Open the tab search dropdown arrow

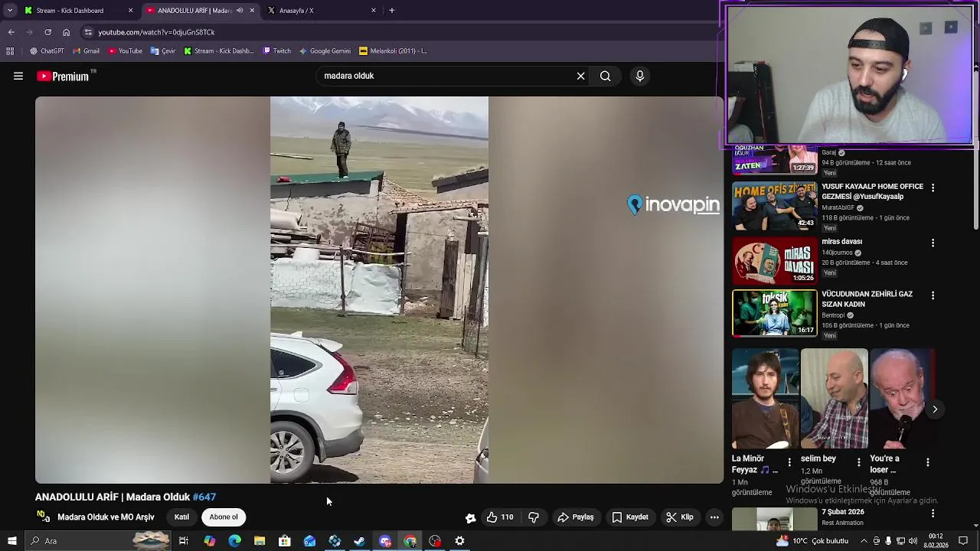pos(10,11)
